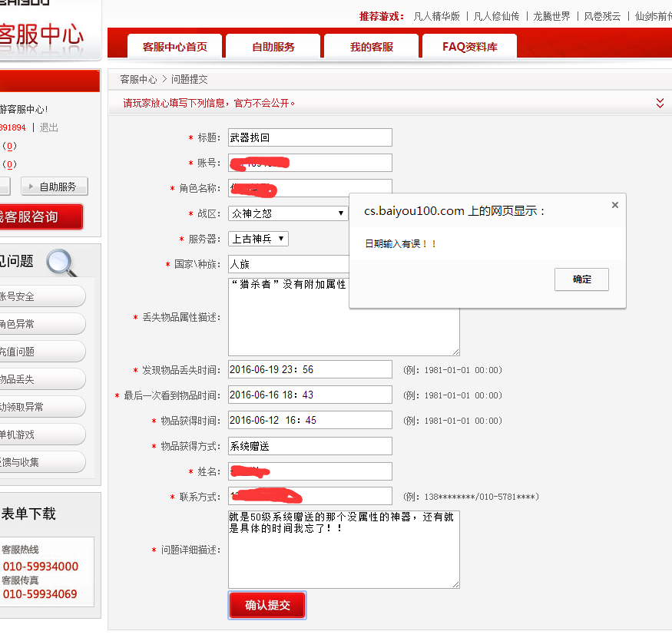This screenshot has height=641, width=672.
Task: Click sidebar 自助服务 arrow button
Action: pyautogui.click(x=54, y=187)
